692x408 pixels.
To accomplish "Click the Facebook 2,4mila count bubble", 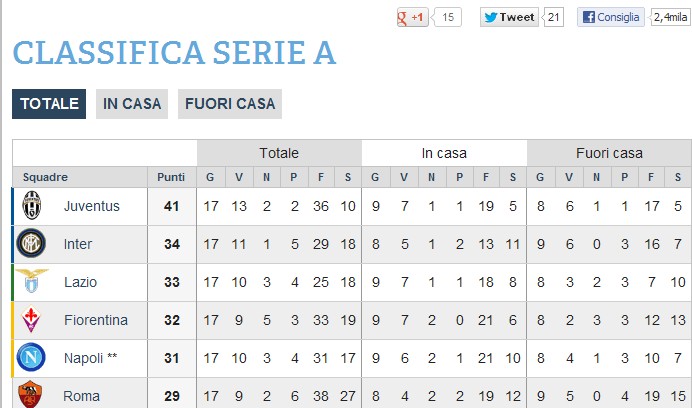I will point(670,17).
